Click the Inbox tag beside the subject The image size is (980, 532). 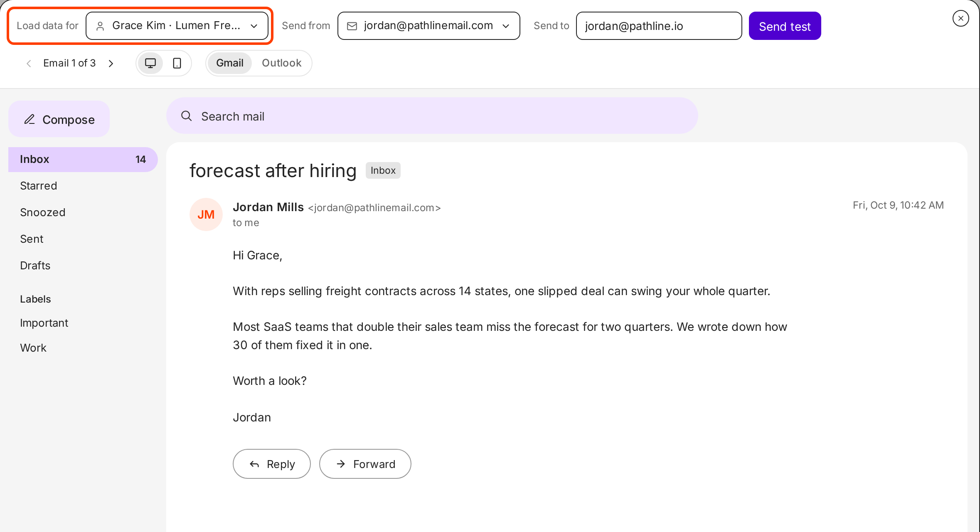(383, 170)
